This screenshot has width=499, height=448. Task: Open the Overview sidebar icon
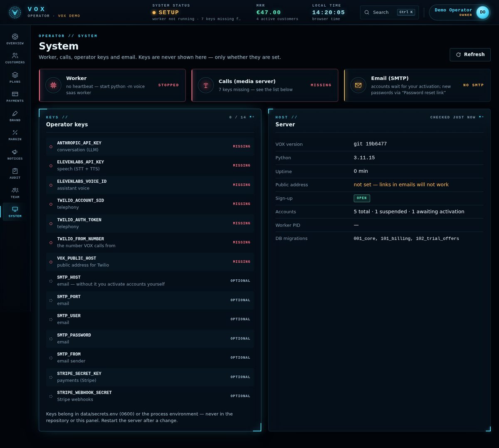15,37
